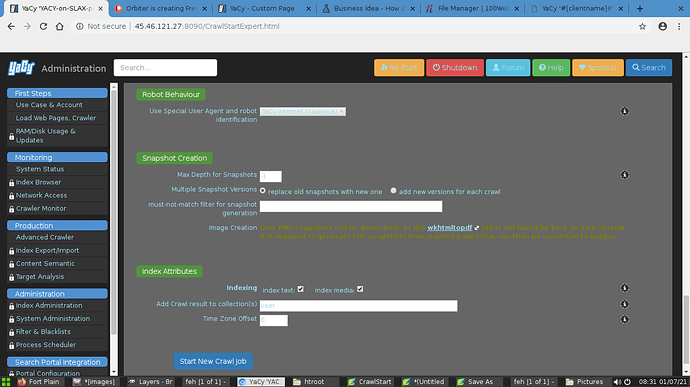Click the must-not-match filter snapshot field
This screenshot has height=387, width=690.
coord(351,206)
